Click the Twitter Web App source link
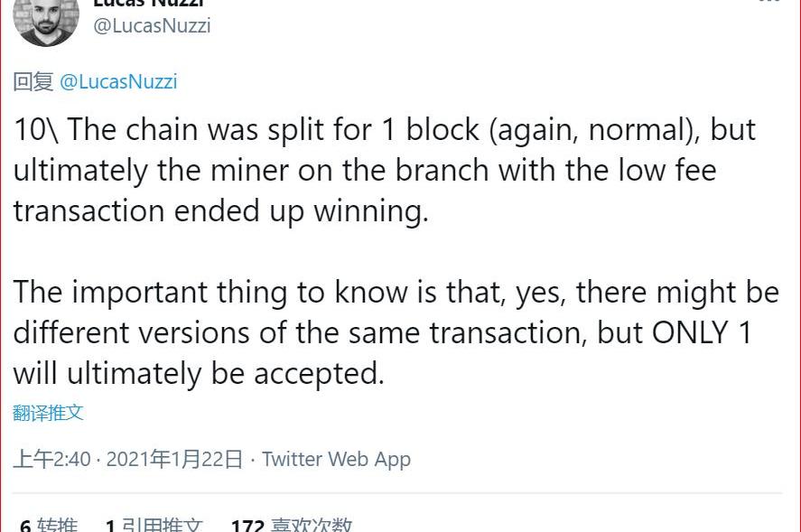 pyautogui.click(x=336, y=460)
